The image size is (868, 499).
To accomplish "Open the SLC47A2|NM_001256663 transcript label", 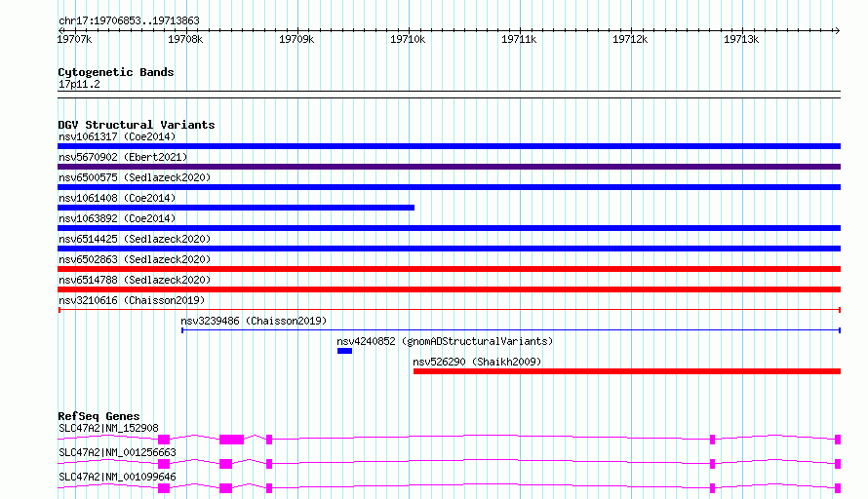I will coord(117,452).
